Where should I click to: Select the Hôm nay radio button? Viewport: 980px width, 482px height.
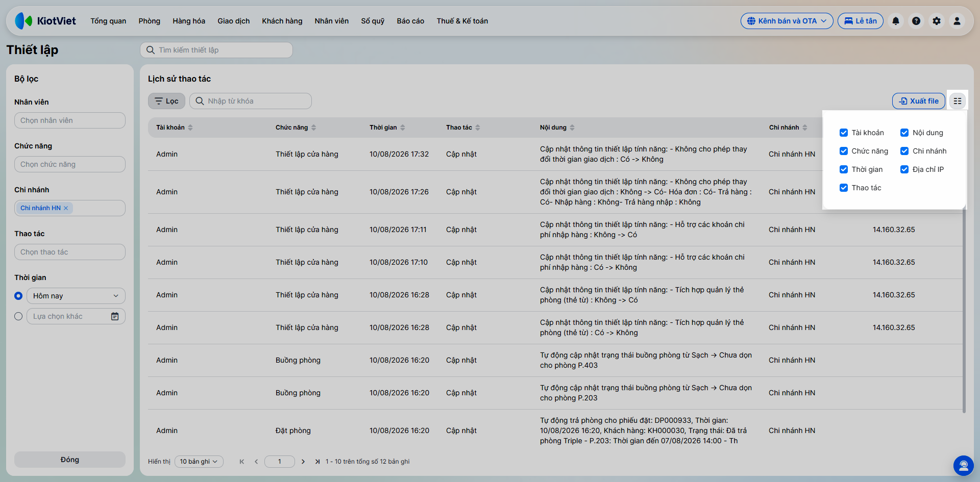pyautogui.click(x=18, y=296)
